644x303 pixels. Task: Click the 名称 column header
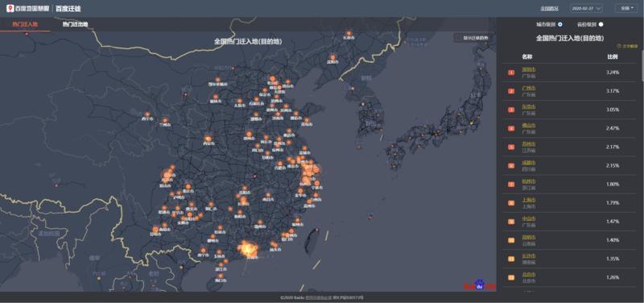[527, 56]
